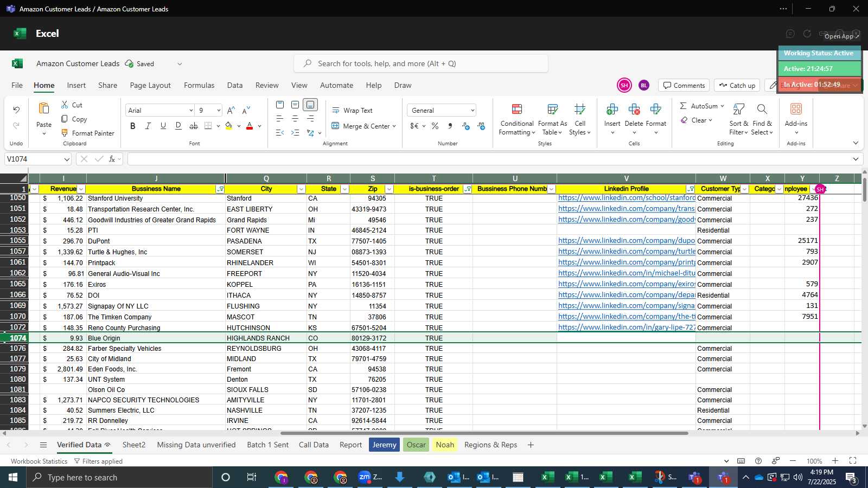Click the Cut scissors icon

click(x=65, y=105)
